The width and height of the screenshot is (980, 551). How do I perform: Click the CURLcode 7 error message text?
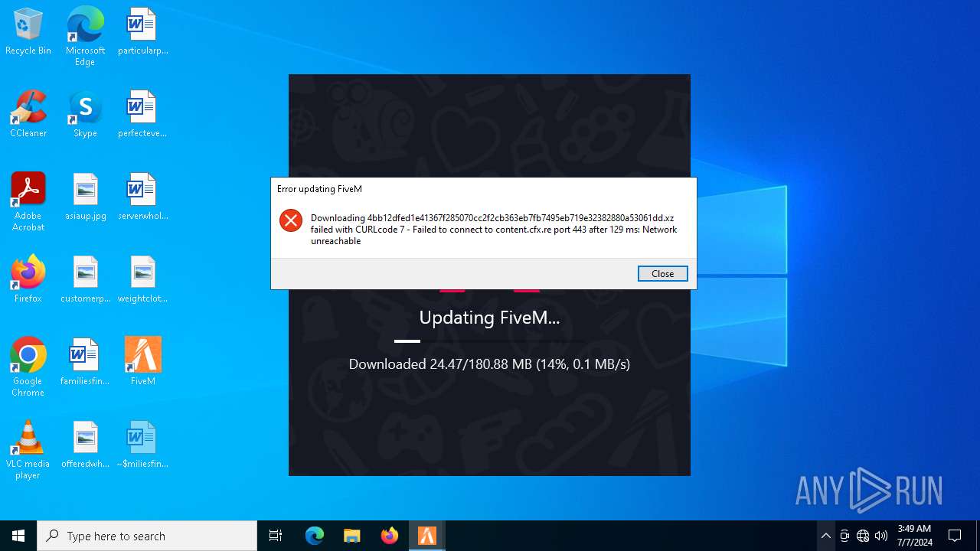pos(494,230)
